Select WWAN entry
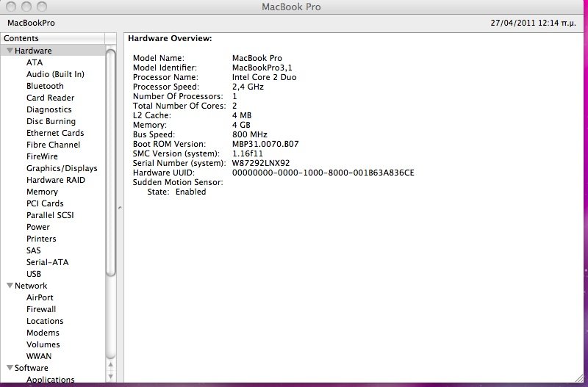 tap(39, 356)
